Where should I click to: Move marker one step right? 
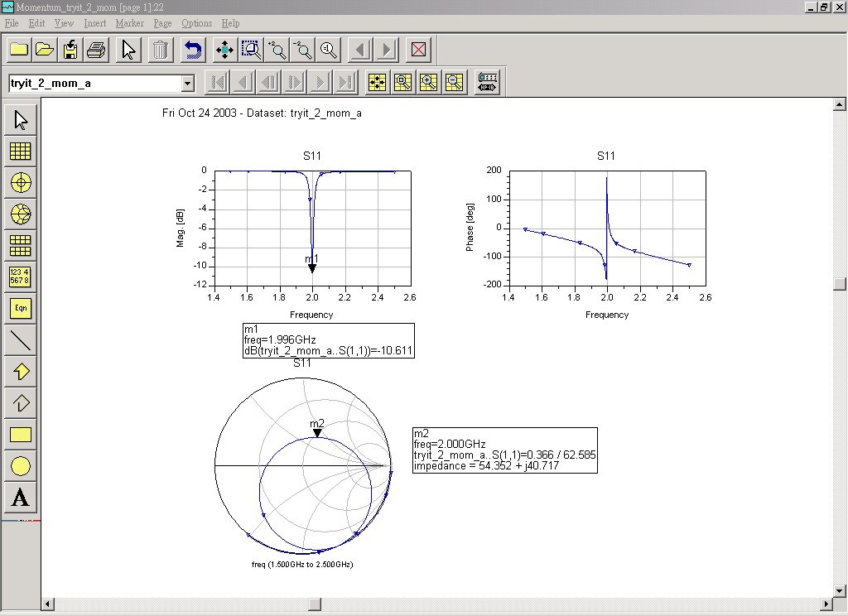point(320,82)
